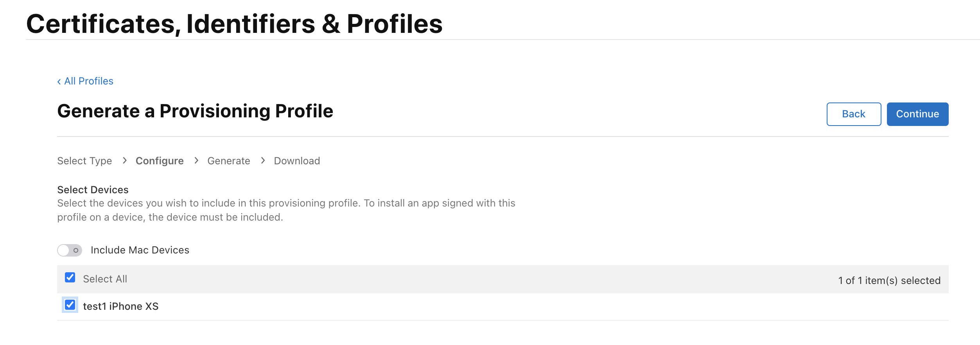Image resolution: width=980 pixels, height=345 pixels.
Task: Open the Download step in breadcrumb
Action: pyautogui.click(x=297, y=161)
